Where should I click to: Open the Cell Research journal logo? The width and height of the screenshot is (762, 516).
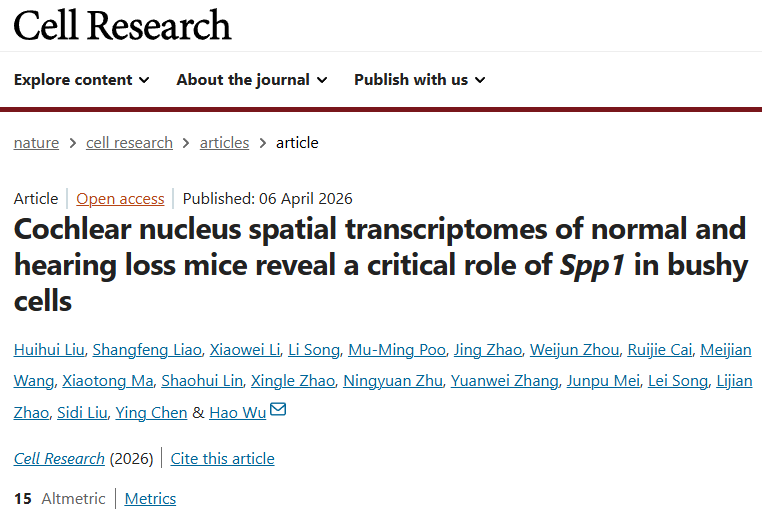pyautogui.click(x=122, y=25)
